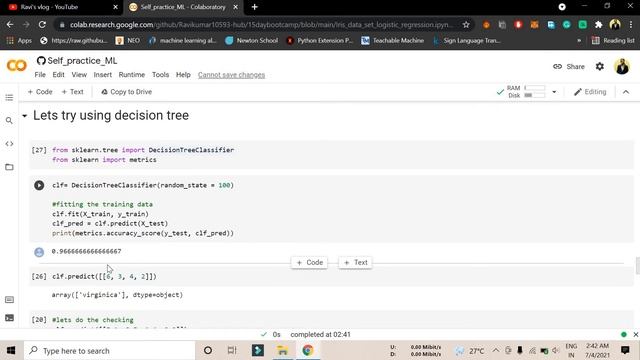Collapse the 'Lets try using decision tree' section

pyautogui.click(x=24, y=116)
